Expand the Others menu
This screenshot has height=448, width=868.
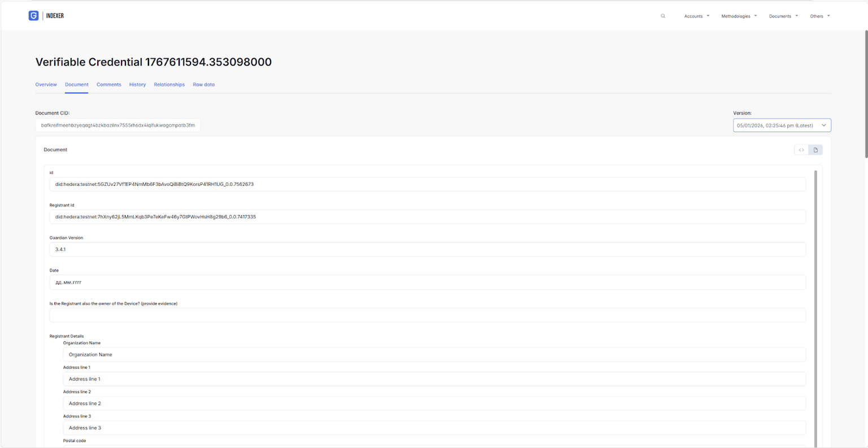819,16
